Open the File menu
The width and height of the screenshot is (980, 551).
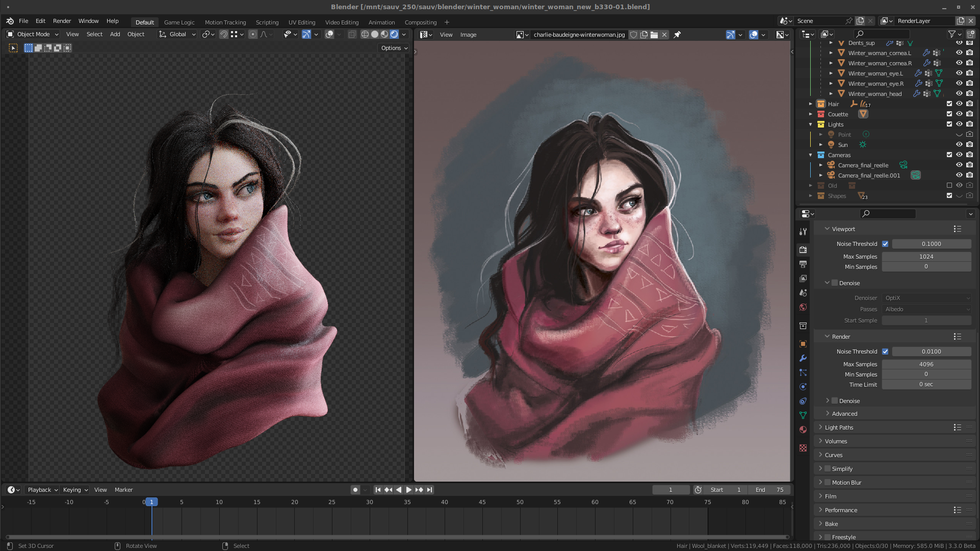[23, 21]
